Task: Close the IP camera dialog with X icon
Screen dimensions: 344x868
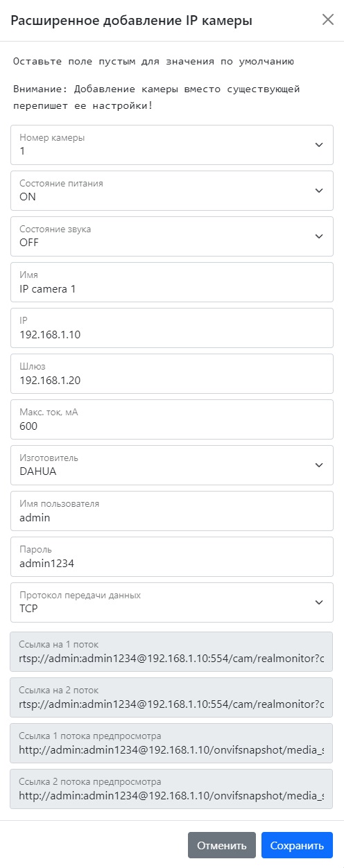Action: pyautogui.click(x=328, y=19)
